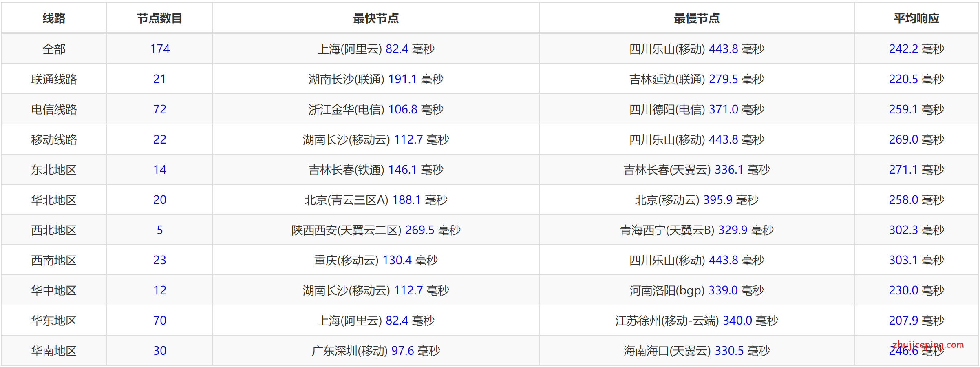The width and height of the screenshot is (980, 367).
Task: Click average response 303.1 毫秒
Action: pyautogui.click(x=916, y=260)
